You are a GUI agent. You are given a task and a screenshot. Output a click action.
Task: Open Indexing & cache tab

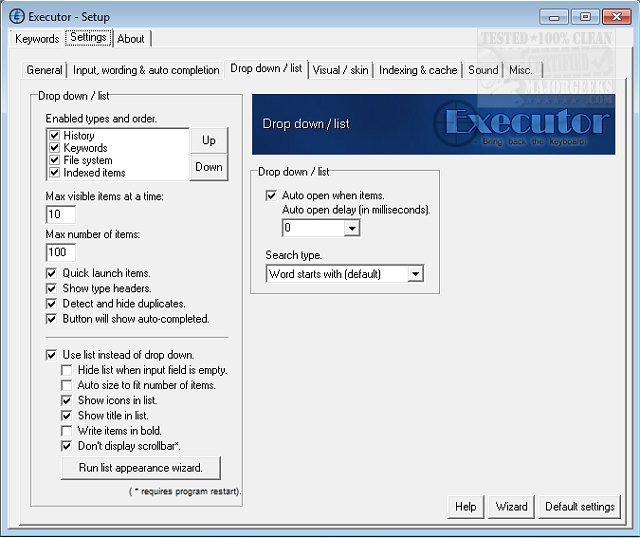[x=418, y=70]
